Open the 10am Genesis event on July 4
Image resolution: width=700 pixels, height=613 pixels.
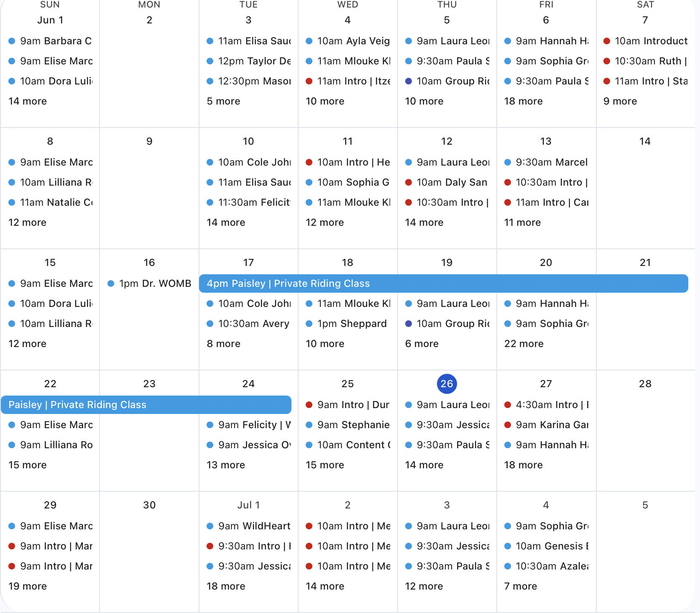pyautogui.click(x=552, y=546)
